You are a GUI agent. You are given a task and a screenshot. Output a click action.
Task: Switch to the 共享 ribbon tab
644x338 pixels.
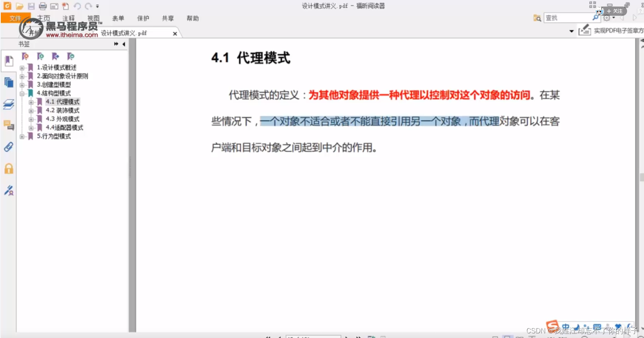click(168, 18)
